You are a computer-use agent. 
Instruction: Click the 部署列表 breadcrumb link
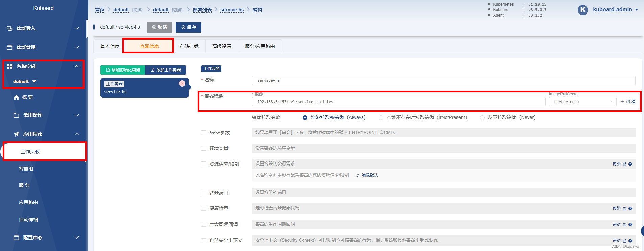tap(202, 10)
